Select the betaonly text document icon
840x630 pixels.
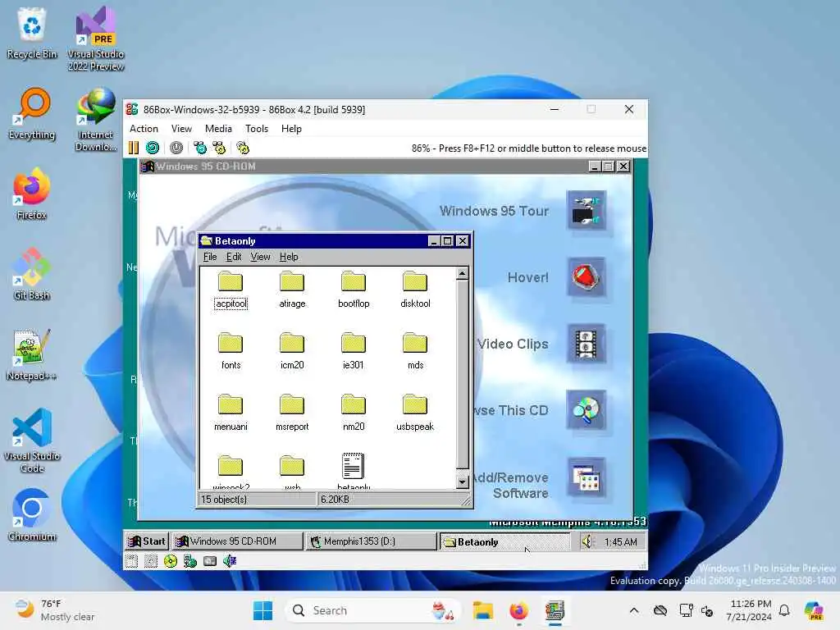pos(353,467)
